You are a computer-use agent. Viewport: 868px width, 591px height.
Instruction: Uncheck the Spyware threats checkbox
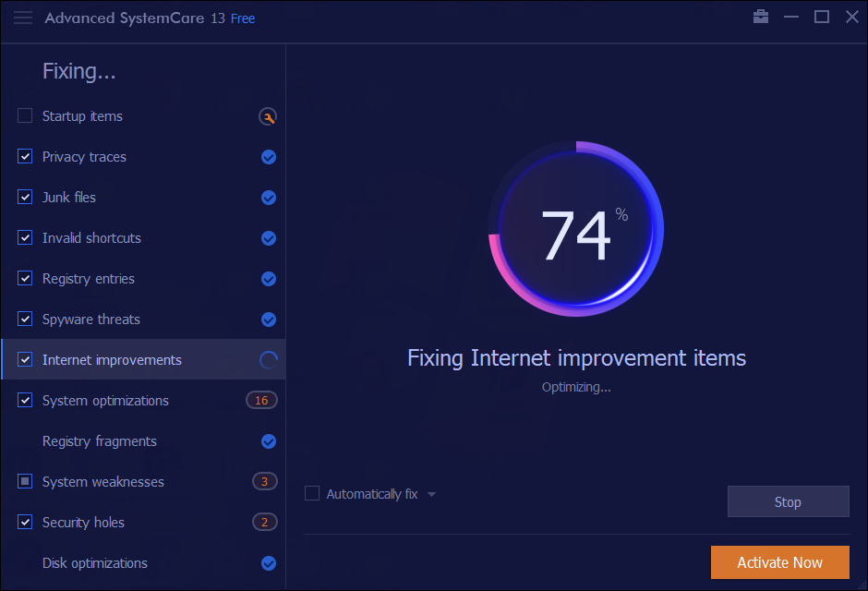[x=25, y=319]
